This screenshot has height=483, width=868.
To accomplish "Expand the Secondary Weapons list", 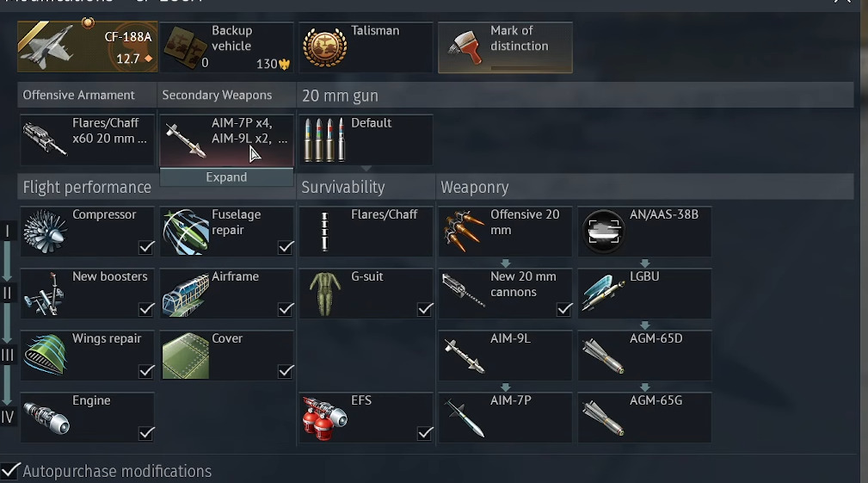I will pos(226,177).
